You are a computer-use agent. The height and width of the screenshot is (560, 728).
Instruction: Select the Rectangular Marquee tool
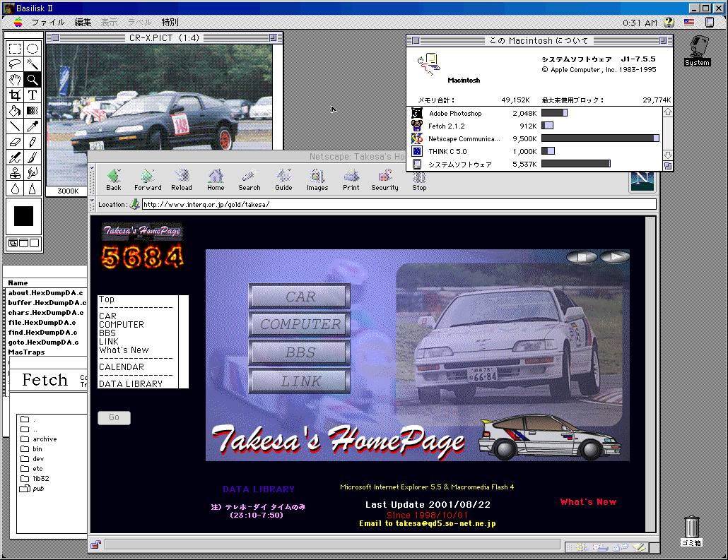pos(15,49)
